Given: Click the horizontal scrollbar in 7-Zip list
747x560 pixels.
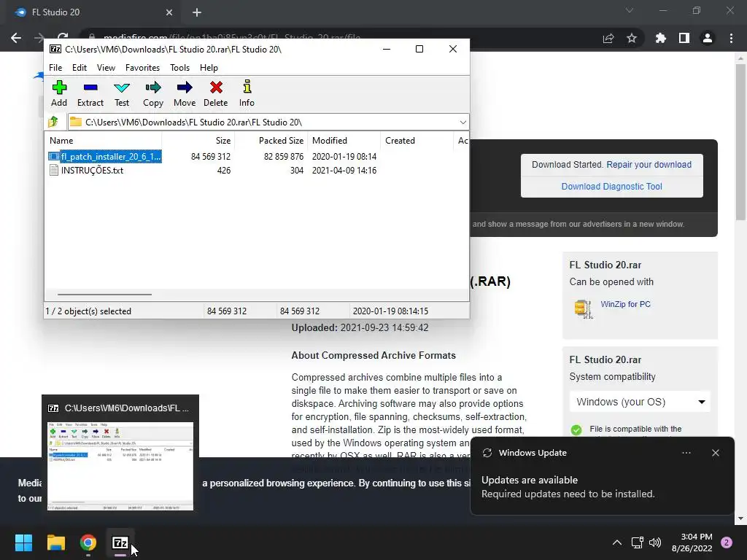Looking at the screenshot, I should point(104,295).
